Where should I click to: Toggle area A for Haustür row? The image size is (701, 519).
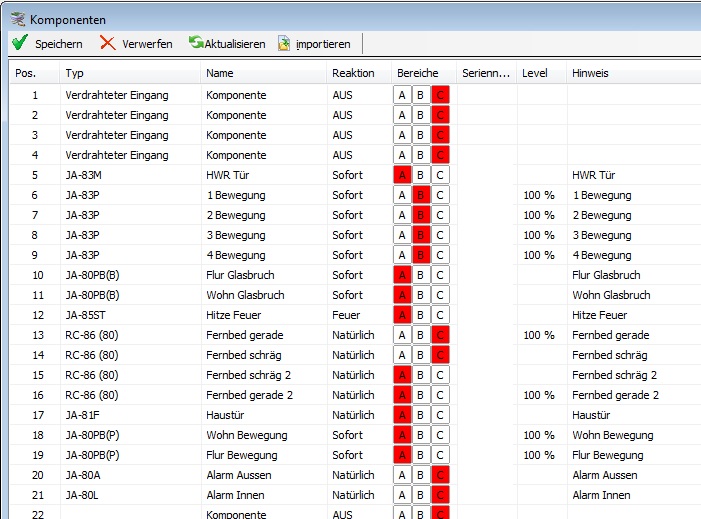tap(402, 415)
